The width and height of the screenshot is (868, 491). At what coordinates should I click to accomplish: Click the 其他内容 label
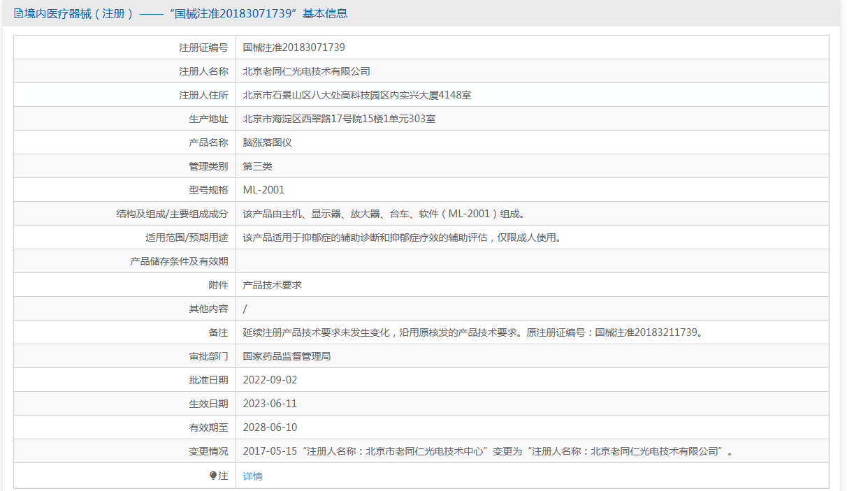(208, 309)
